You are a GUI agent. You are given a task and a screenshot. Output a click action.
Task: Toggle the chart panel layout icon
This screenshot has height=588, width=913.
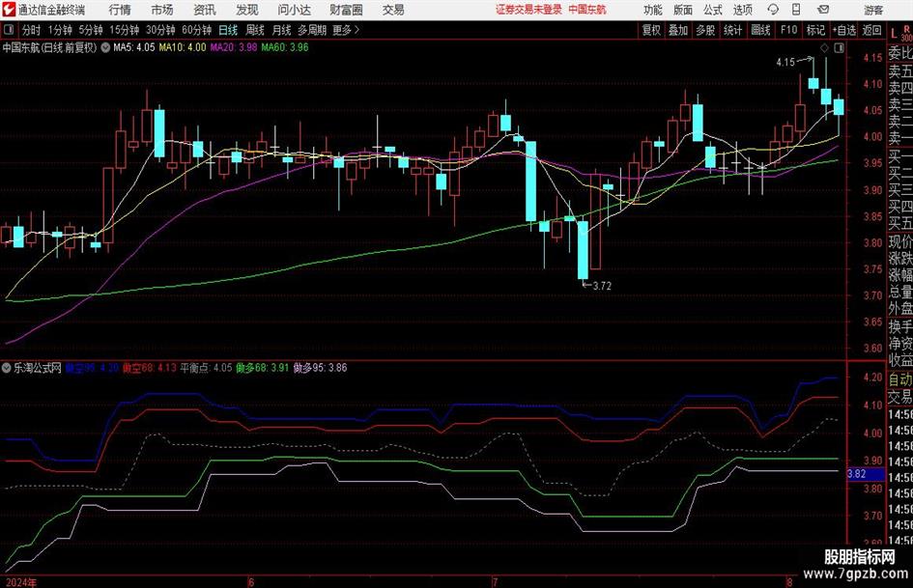[x=839, y=48]
